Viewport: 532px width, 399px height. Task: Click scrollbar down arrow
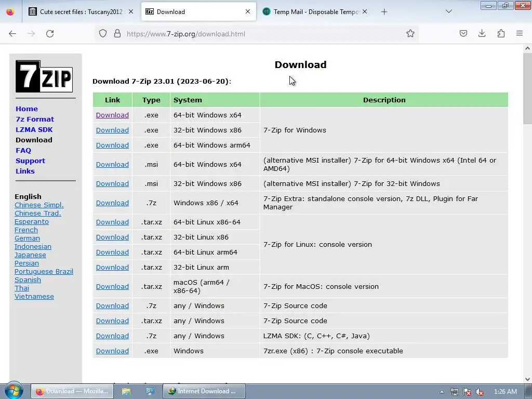pyautogui.click(x=527, y=379)
